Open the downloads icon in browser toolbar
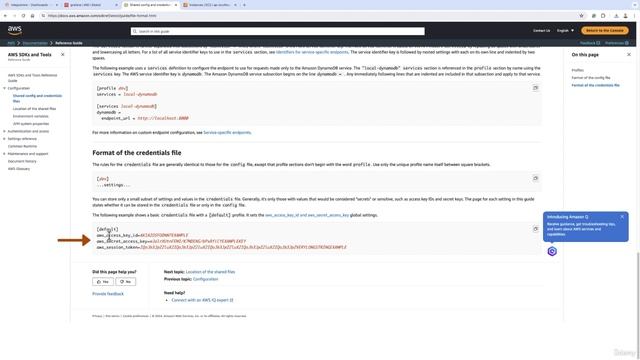This screenshot has height=360, width=640. coord(616,16)
